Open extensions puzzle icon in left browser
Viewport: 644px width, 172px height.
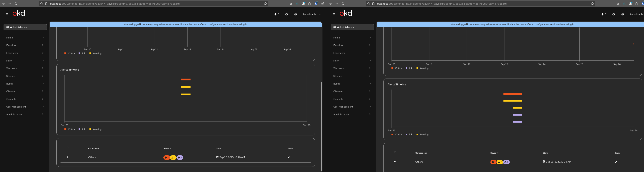tap(309, 4)
